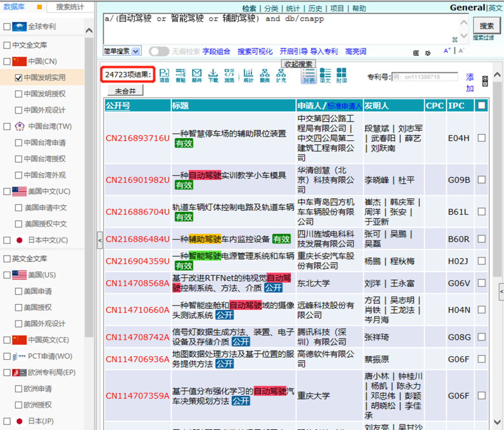This screenshot has width=504, height=430.
Task: Open patent link CN216901982U
Action: (x=138, y=180)
